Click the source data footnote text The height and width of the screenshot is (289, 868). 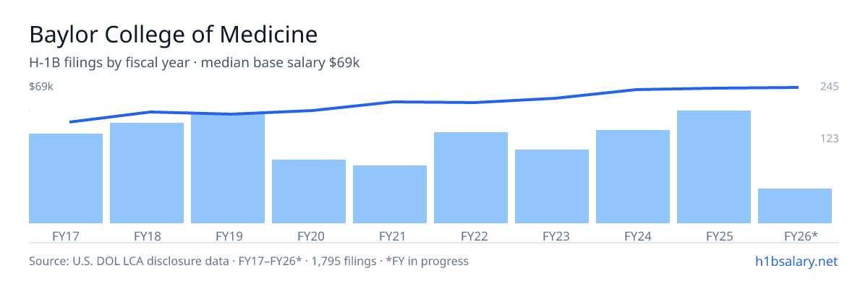click(x=249, y=261)
